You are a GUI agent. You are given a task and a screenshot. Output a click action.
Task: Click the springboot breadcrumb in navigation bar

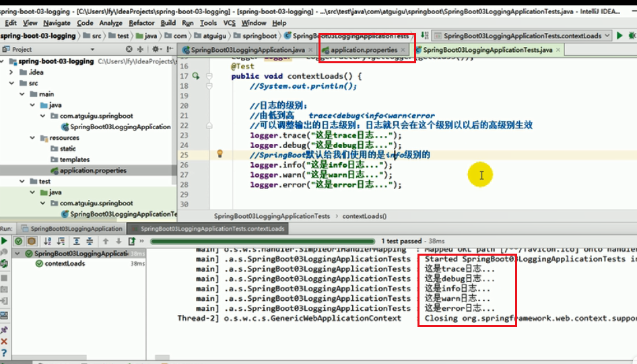[255, 36]
